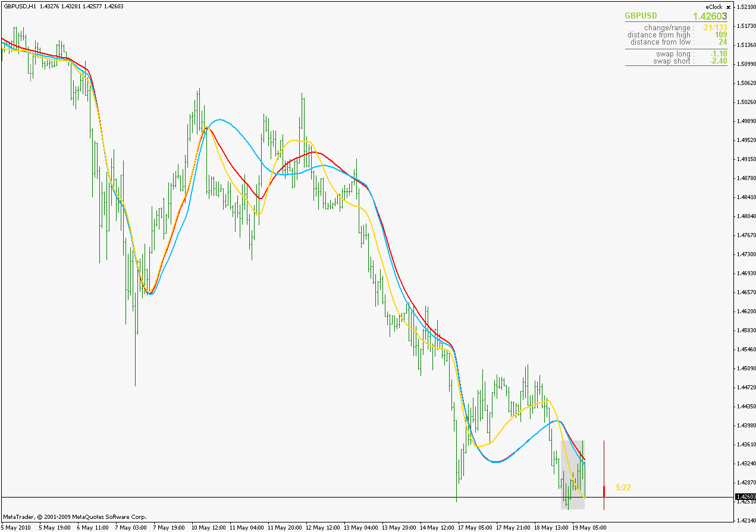Click the 1.48780 price axis label
This screenshot has height=532, width=756.
(745, 178)
